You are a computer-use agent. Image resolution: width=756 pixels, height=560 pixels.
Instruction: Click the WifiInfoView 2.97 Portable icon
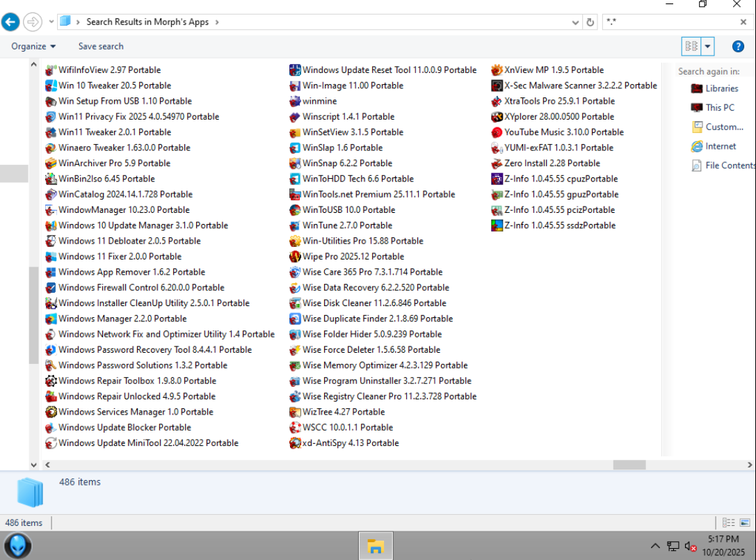(x=51, y=70)
